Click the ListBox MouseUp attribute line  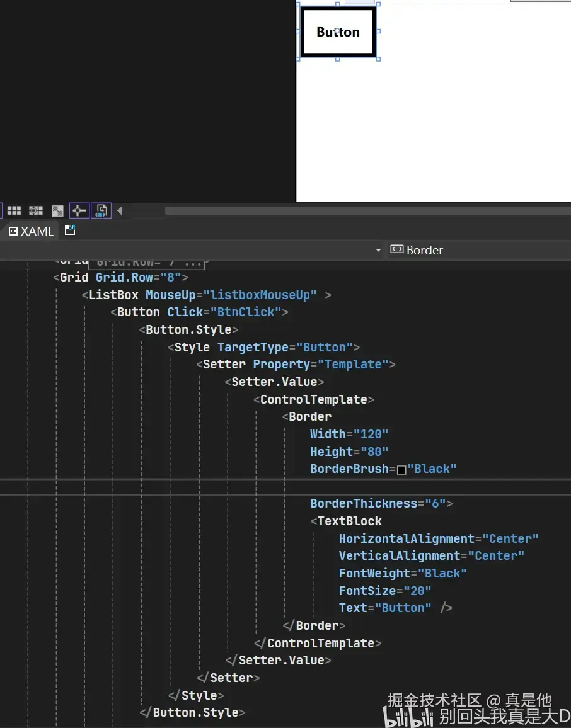pyautogui.click(x=206, y=295)
